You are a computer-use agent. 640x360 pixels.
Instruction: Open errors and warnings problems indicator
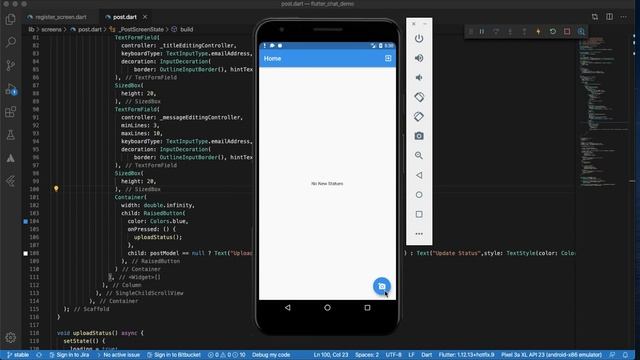click(227, 355)
